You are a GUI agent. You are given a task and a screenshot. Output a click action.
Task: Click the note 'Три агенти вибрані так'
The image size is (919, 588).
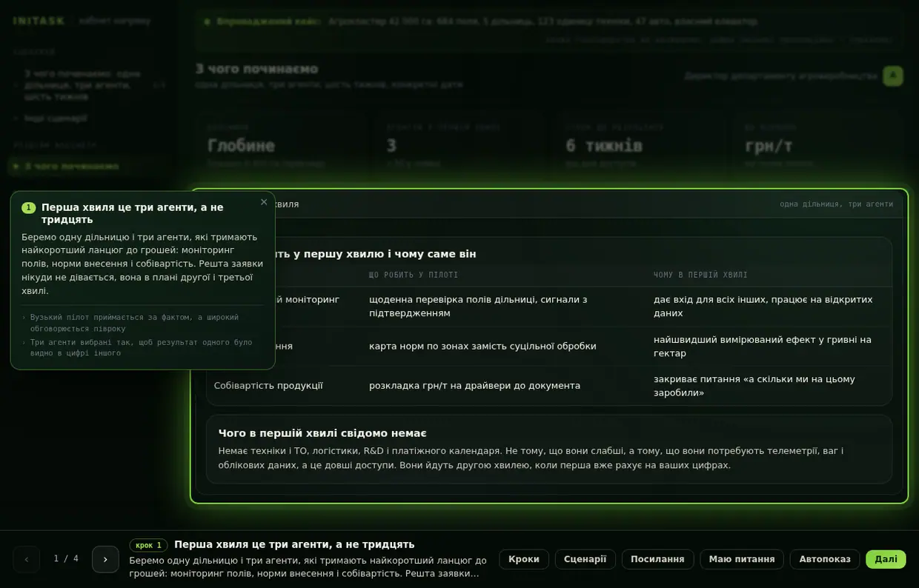click(141, 348)
